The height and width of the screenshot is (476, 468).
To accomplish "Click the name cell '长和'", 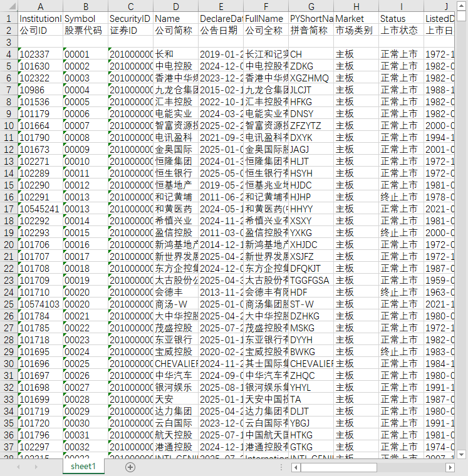I will [176, 54].
